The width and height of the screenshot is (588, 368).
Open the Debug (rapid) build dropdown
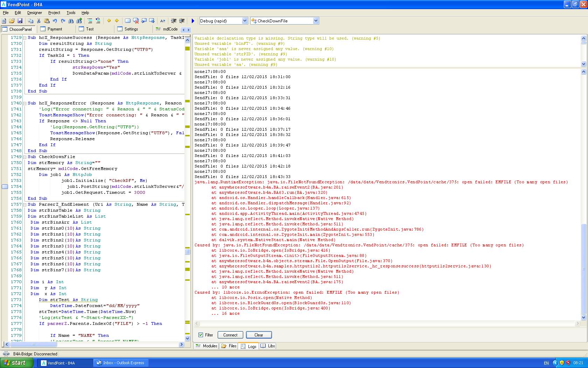pyautogui.click(x=245, y=21)
